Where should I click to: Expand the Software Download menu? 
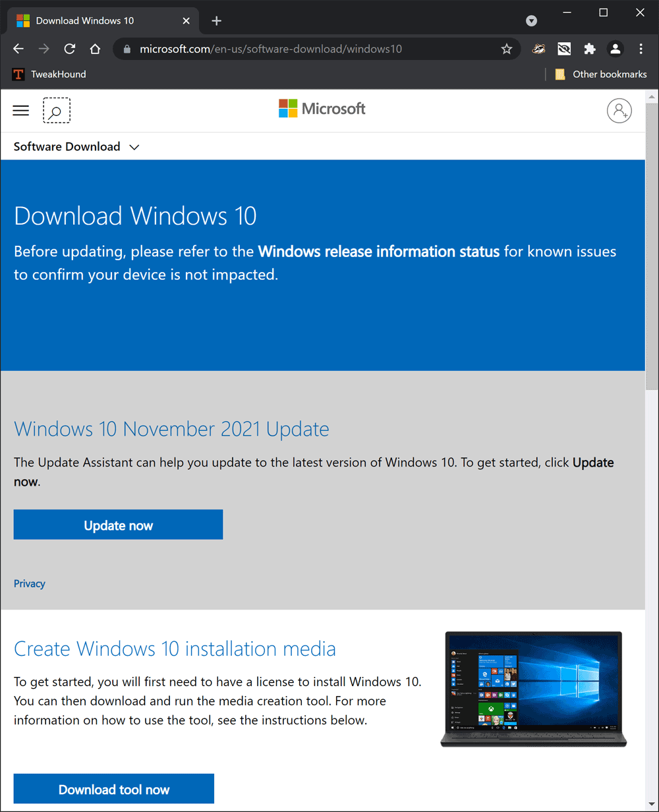(x=76, y=147)
